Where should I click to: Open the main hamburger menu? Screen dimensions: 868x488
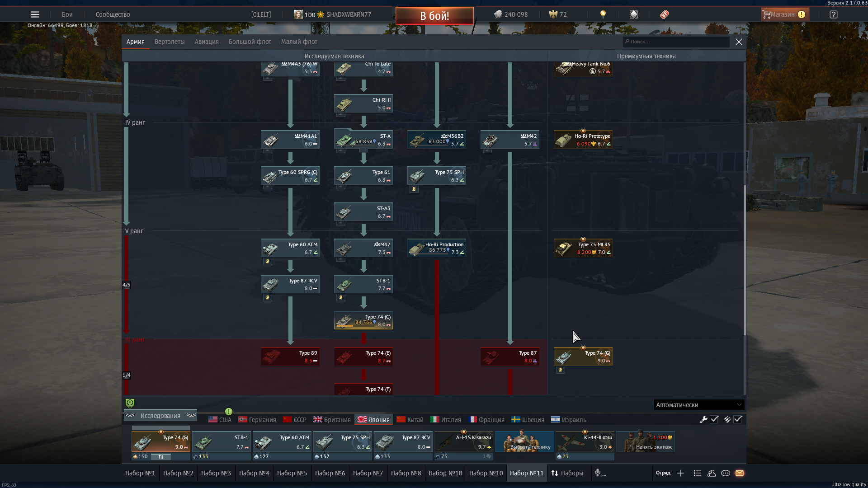point(35,14)
